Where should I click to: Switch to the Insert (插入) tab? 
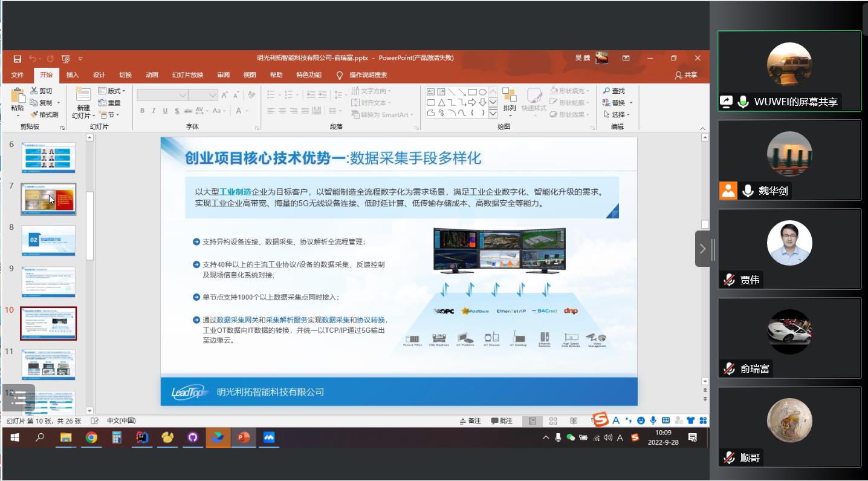73,75
